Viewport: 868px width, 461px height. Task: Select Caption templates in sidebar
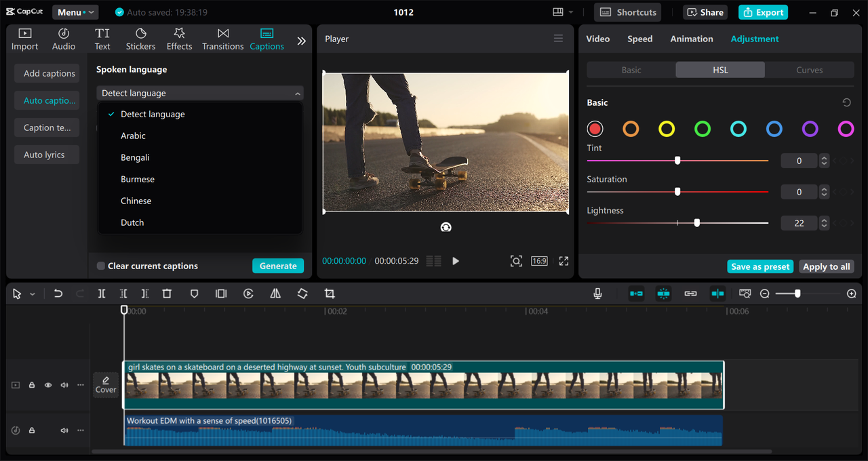47,127
